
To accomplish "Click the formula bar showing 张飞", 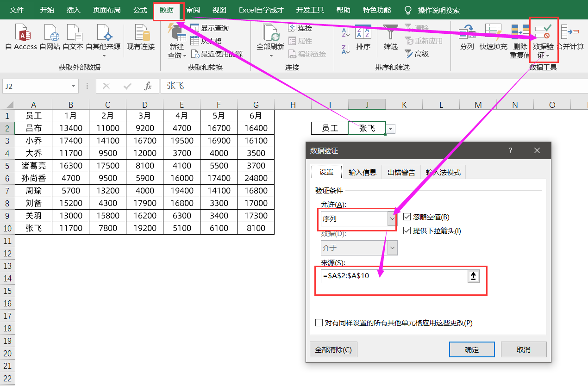I will coord(373,86).
